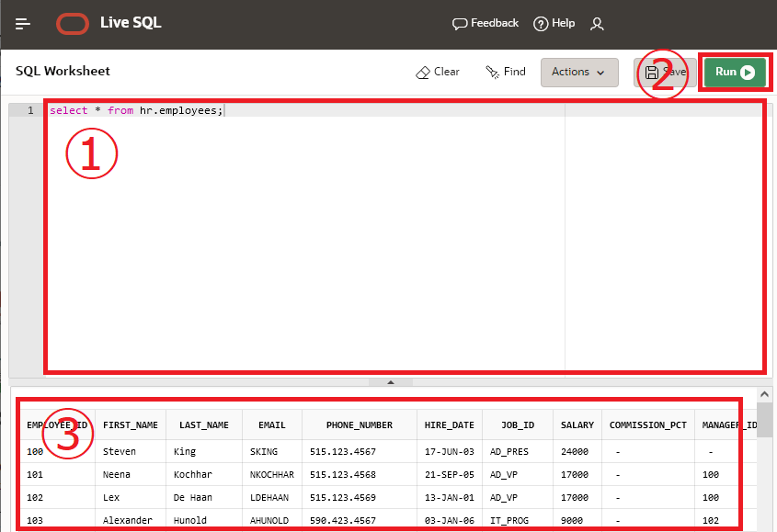Click line number 1 in gutter
Screen dimensions: 777x532
tap(30, 110)
